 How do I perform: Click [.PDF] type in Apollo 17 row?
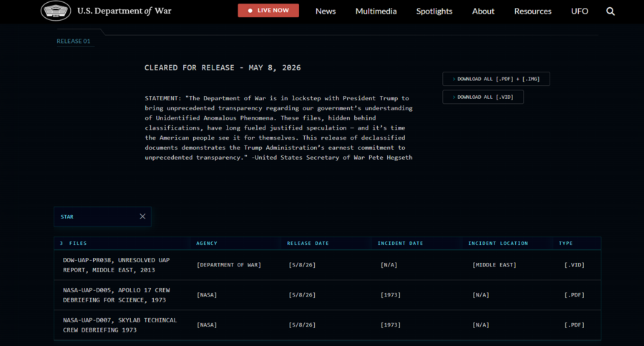pyautogui.click(x=574, y=295)
